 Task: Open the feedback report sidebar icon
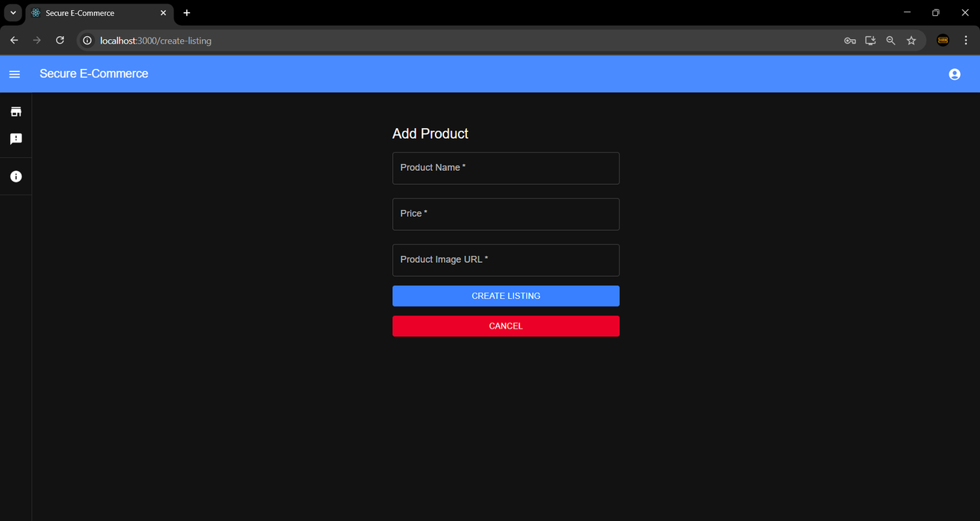coord(15,139)
